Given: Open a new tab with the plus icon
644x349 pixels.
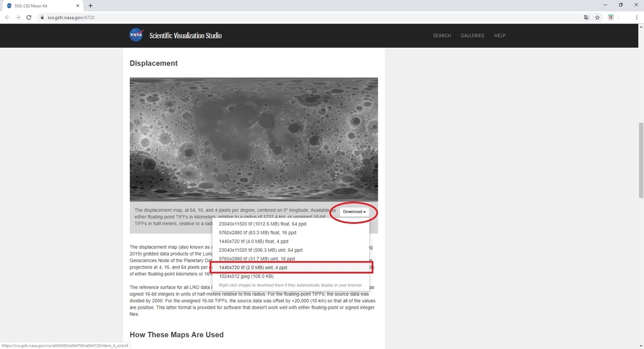Looking at the screenshot, I should tap(90, 5).
